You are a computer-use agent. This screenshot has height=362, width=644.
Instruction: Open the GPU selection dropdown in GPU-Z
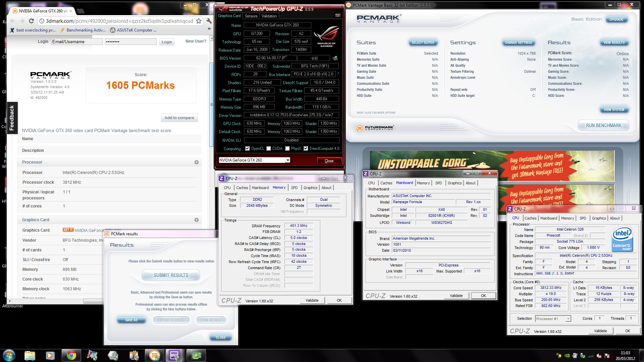[x=287, y=160]
